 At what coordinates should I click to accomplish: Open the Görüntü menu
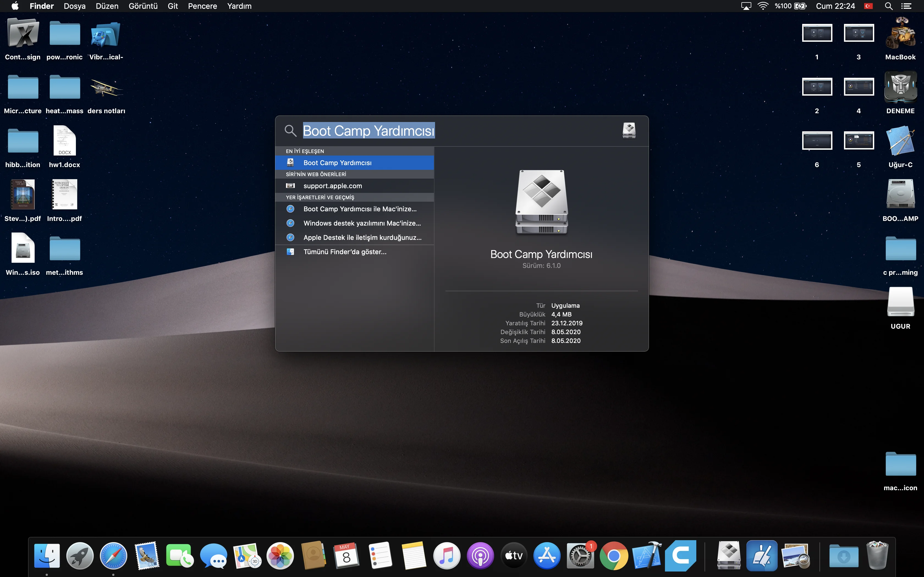pos(143,6)
